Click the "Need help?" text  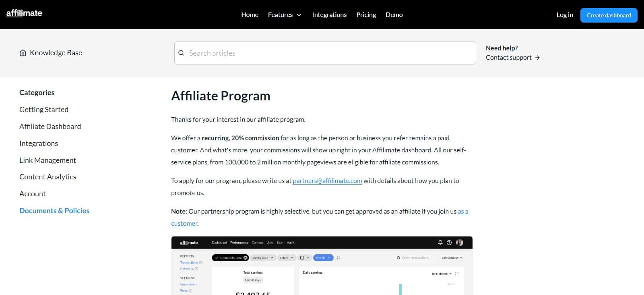click(x=502, y=48)
